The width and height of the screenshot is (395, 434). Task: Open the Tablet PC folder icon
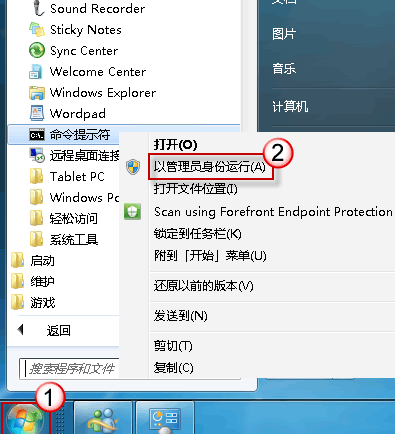pos(36,176)
